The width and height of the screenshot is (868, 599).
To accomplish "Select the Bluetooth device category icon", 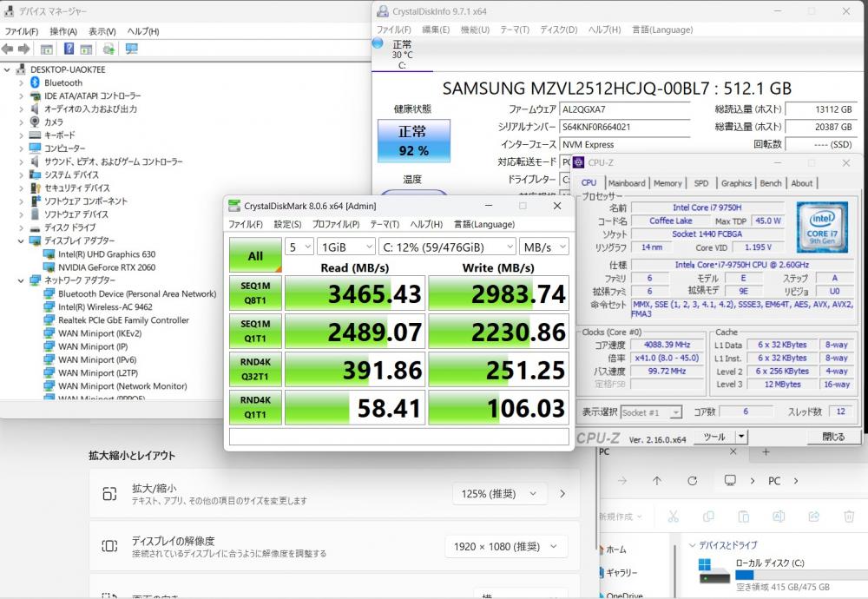I will (x=35, y=82).
